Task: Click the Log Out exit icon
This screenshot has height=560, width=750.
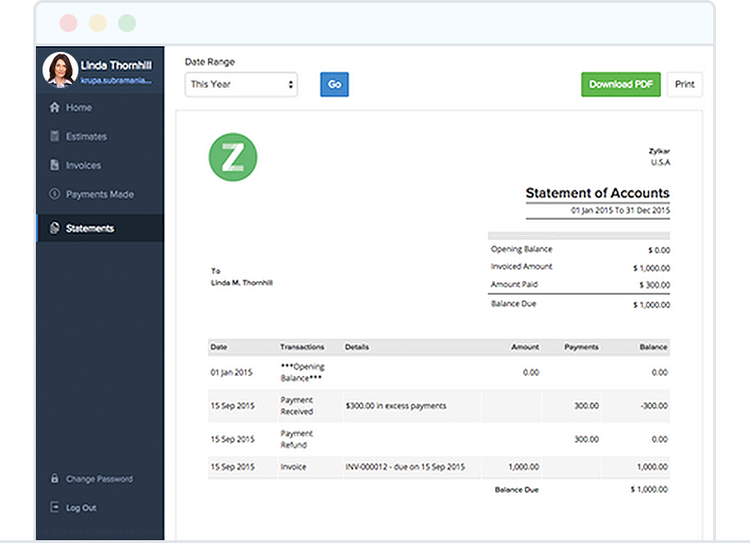Action: click(55, 508)
